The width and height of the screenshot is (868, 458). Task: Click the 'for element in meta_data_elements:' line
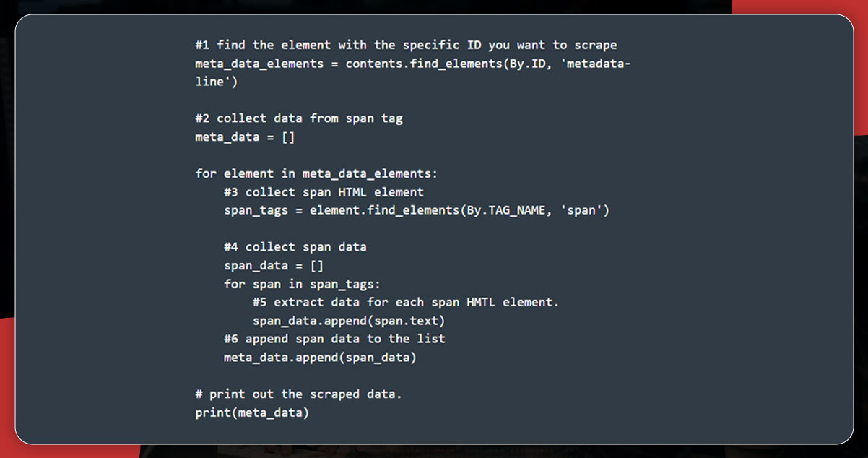click(x=316, y=173)
